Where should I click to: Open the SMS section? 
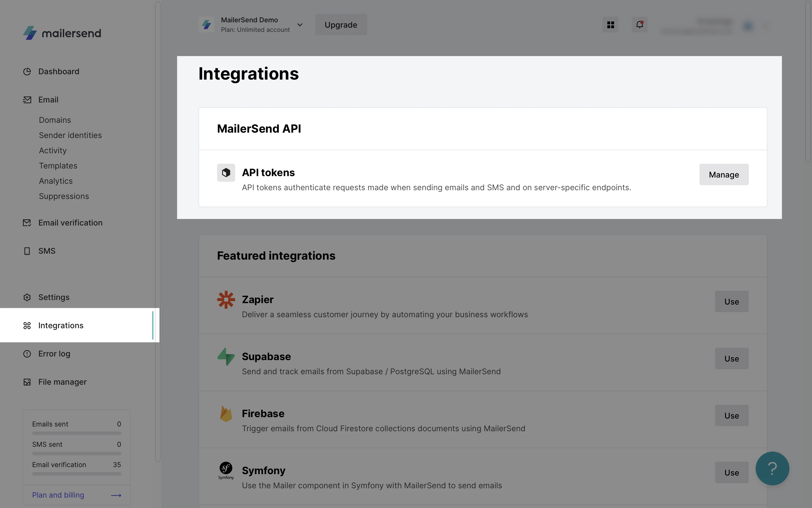coord(47,251)
